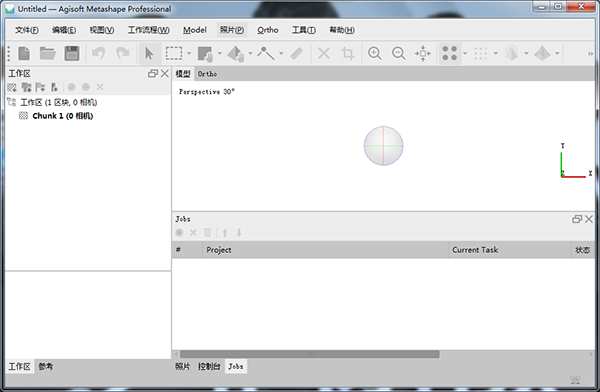Click Add Marker flag icon in workspace

pos(40,87)
